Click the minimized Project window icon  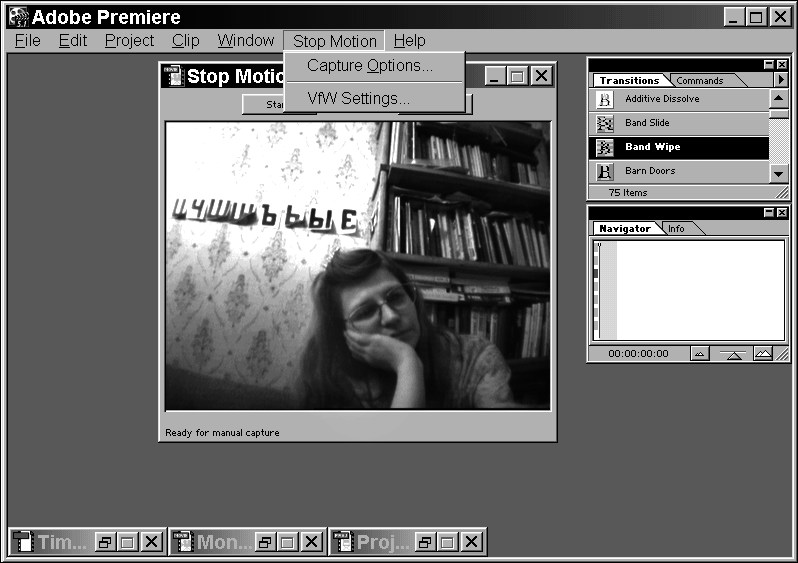[343, 542]
